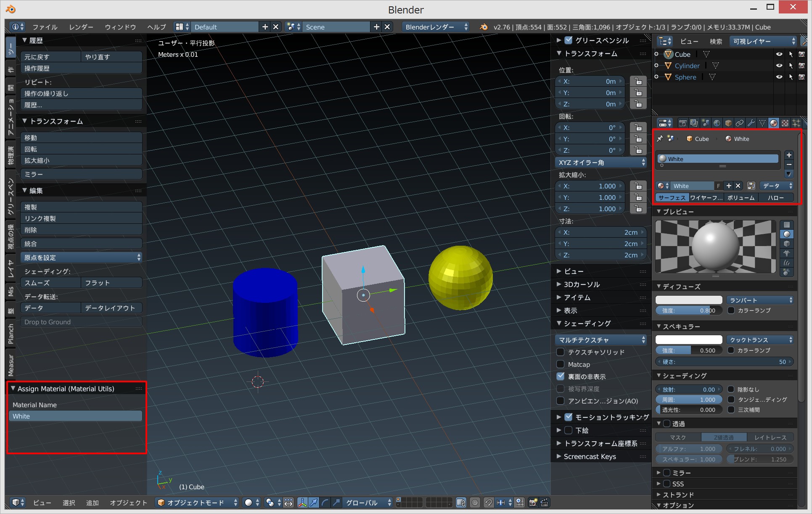Click the ミラー button in transform tools
812x514 pixels.
(x=81, y=174)
